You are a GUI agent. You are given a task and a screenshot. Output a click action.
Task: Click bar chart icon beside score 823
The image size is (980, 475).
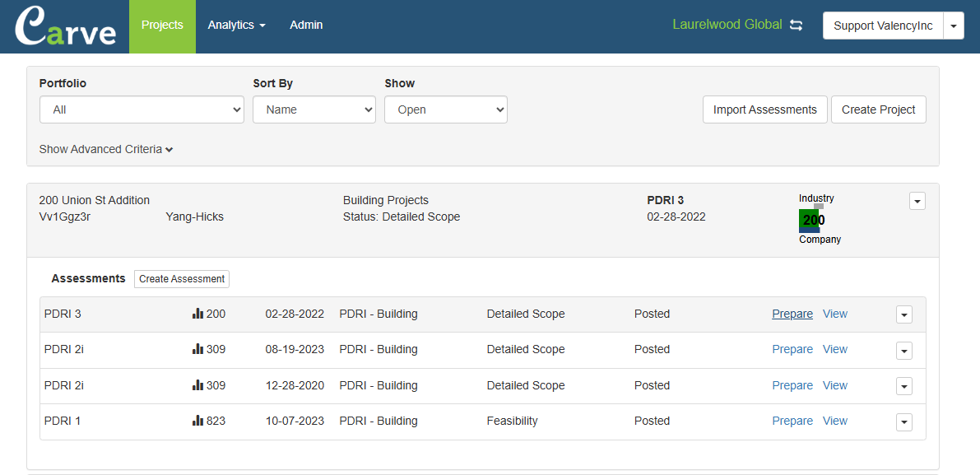click(197, 421)
